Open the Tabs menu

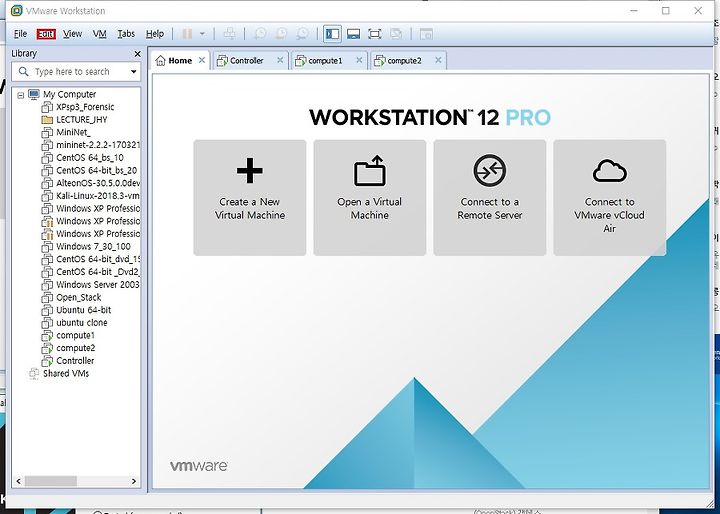(x=126, y=34)
